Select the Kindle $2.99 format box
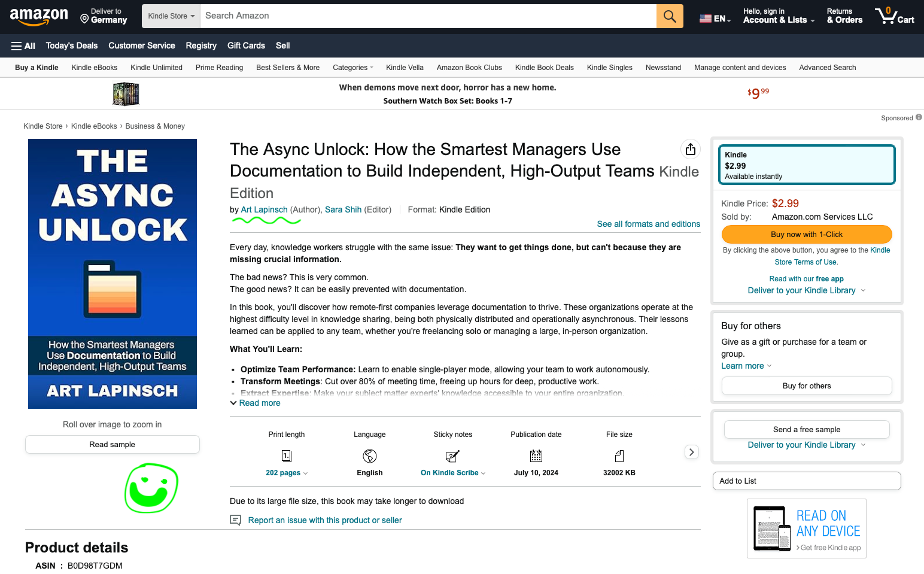924x574 pixels. point(807,165)
